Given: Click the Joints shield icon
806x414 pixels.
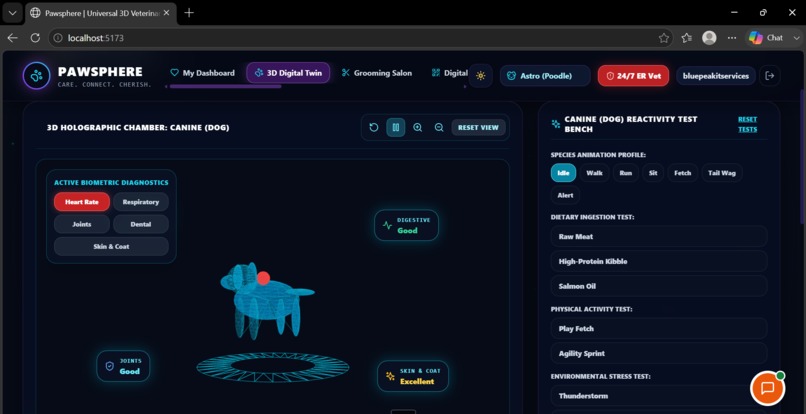Looking at the screenshot, I should [x=109, y=366].
